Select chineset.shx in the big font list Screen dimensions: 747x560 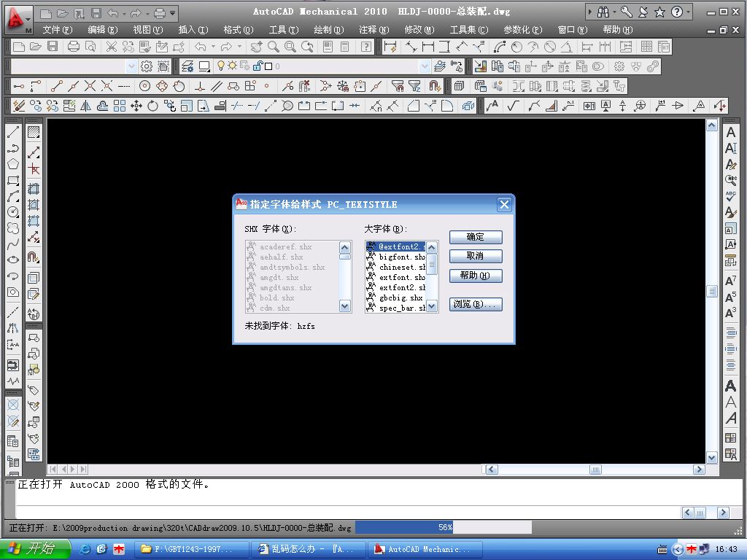pos(396,267)
